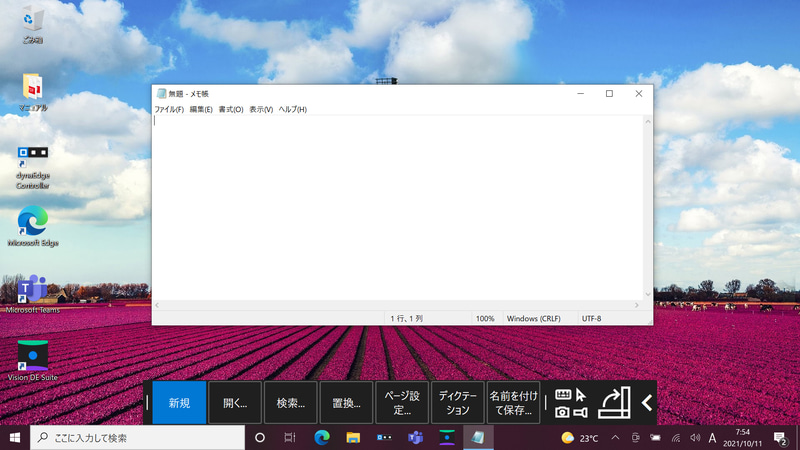Click the mouse pointer icon in the controller bar
800x450 pixels.
pos(581,395)
